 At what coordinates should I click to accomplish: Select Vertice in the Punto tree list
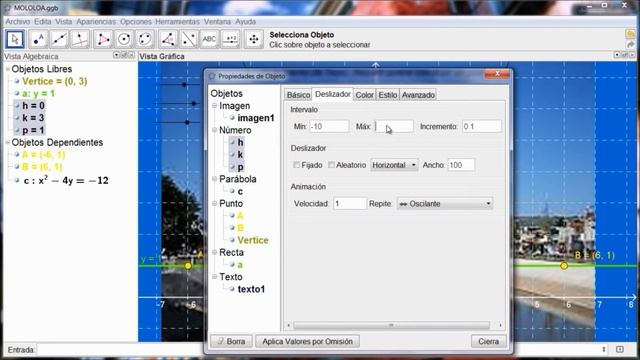(253, 240)
